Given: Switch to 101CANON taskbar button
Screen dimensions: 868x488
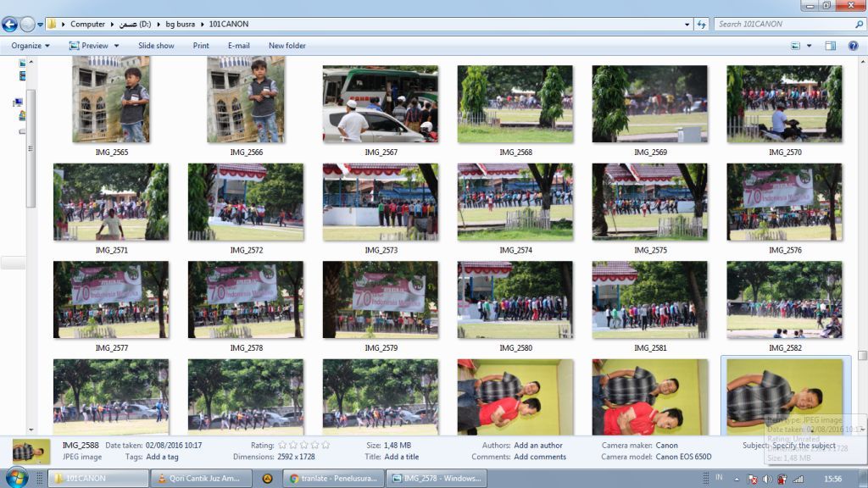Looking at the screenshot, I should [x=98, y=479].
